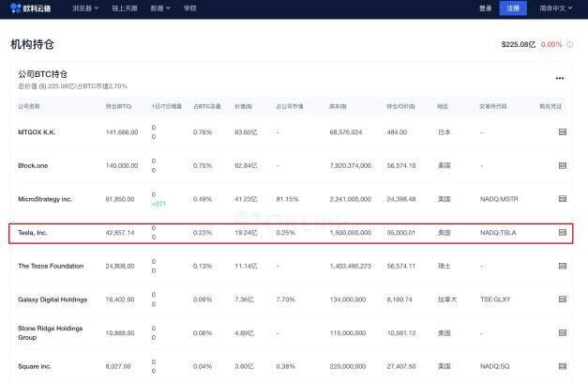Viewport: 588px width, 384px height.
Task: Click the NADQ:SQ ticker code
Action: click(x=494, y=366)
